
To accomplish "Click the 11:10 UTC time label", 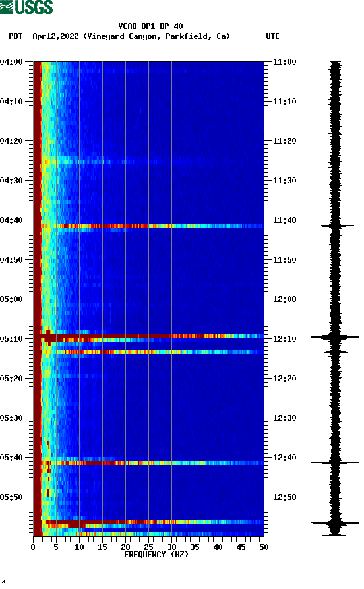I will pos(285,102).
